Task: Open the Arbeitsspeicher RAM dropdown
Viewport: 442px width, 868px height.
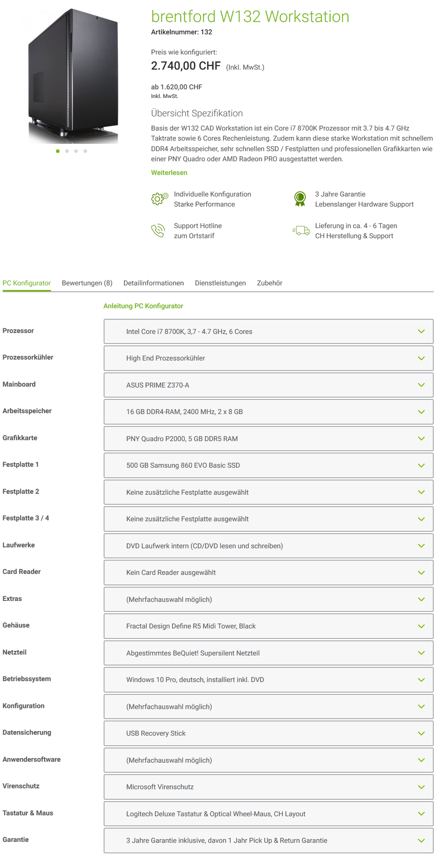Action: pyautogui.click(x=268, y=412)
